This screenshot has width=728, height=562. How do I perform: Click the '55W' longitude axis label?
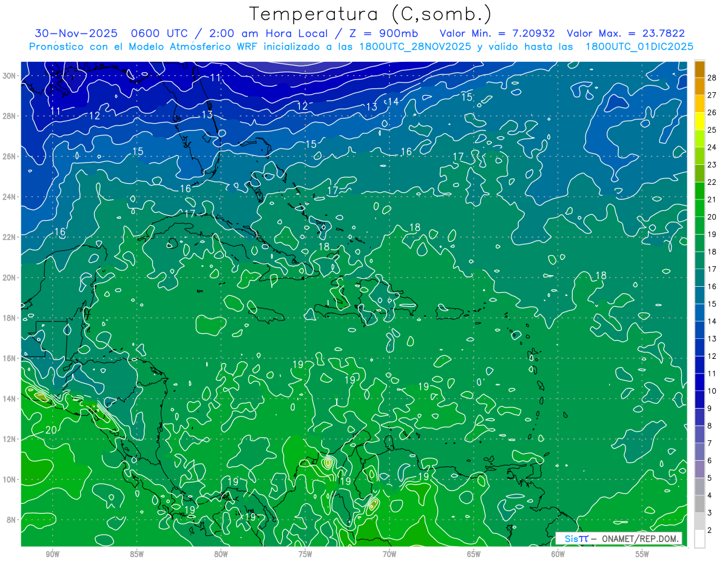click(x=642, y=554)
